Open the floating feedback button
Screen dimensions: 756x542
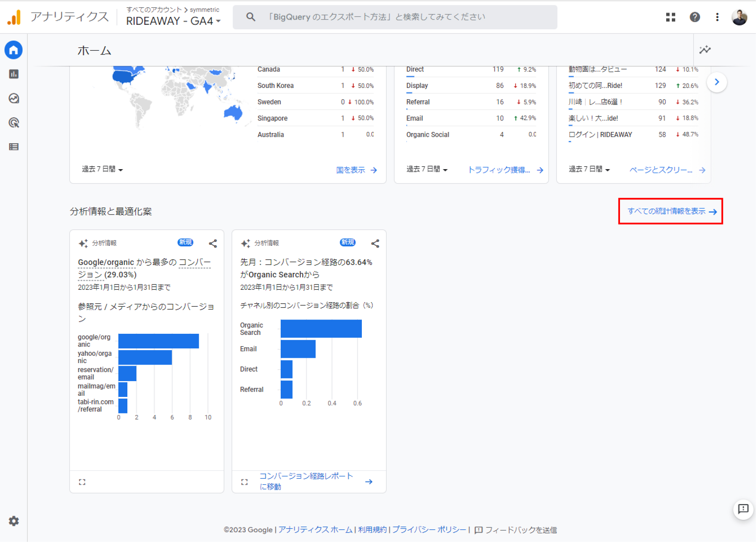[x=743, y=509]
